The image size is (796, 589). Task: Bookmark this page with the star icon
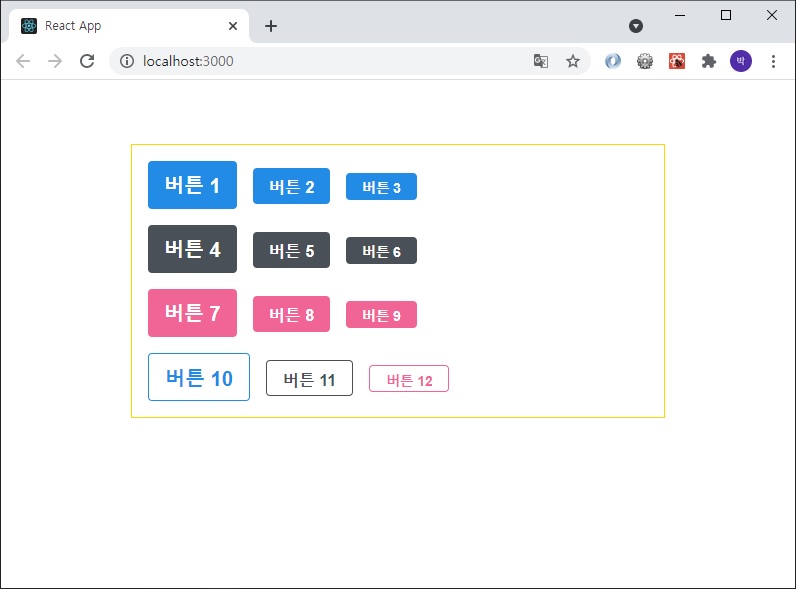click(573, 61)
